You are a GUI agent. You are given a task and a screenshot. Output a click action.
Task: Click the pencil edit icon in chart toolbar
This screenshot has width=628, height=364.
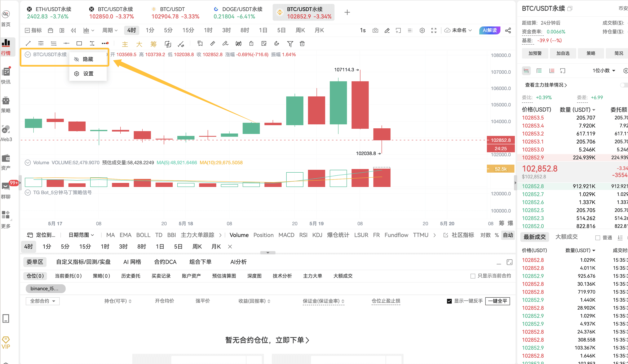387,30
